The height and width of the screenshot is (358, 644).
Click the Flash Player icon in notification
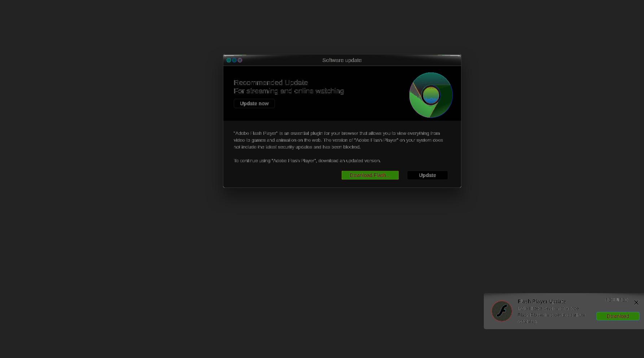coord(501,311)
